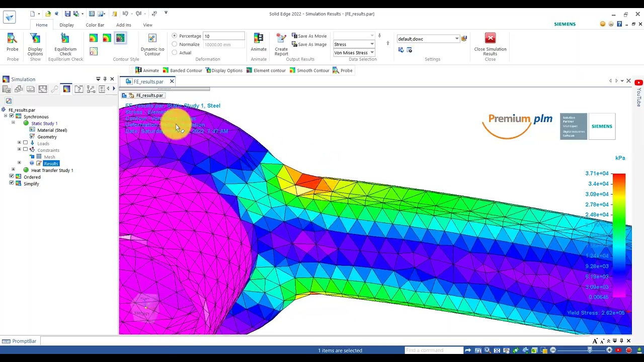Click the Open file quick access icon
The image size is (644, 362).
coord(48,14)
